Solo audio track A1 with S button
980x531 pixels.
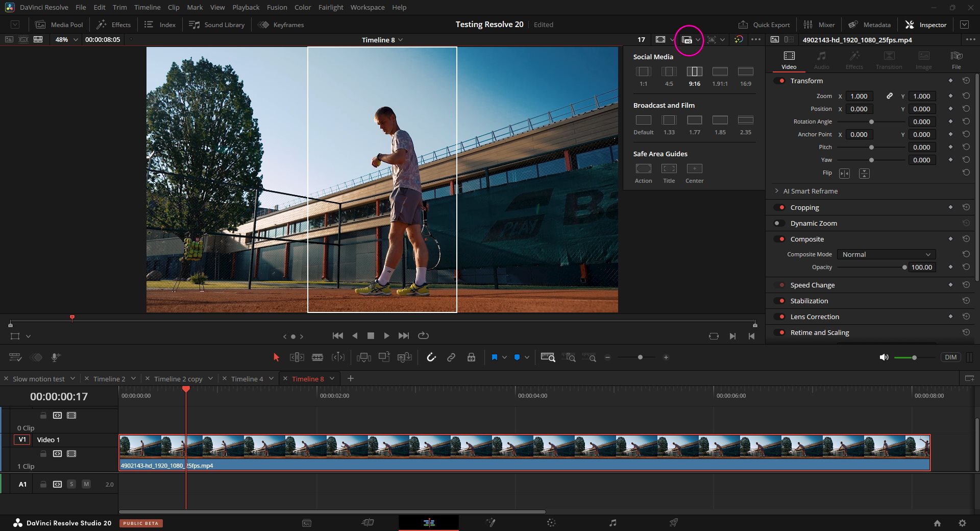pyautogui.click(x=71, y=484)
